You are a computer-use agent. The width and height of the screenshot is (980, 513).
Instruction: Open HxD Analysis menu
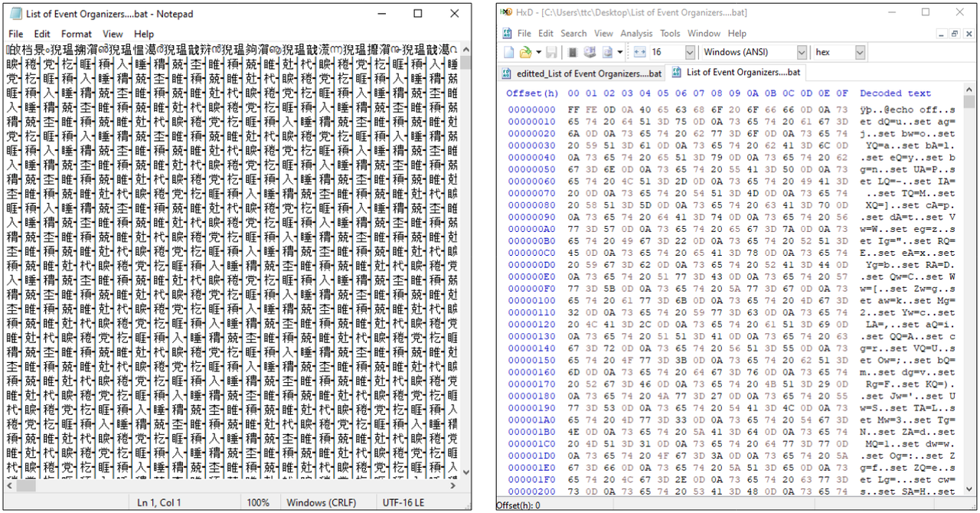[x=636, y=34]
